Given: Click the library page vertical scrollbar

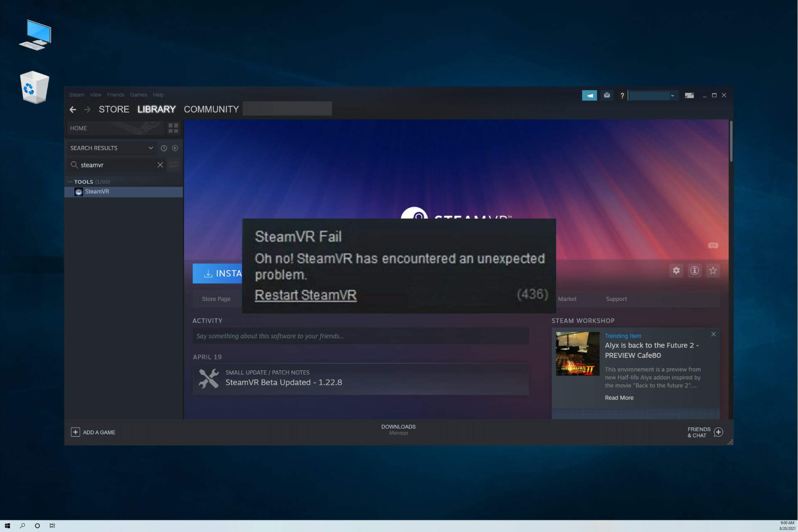Looking at the screenshot, I should (731, 141).
